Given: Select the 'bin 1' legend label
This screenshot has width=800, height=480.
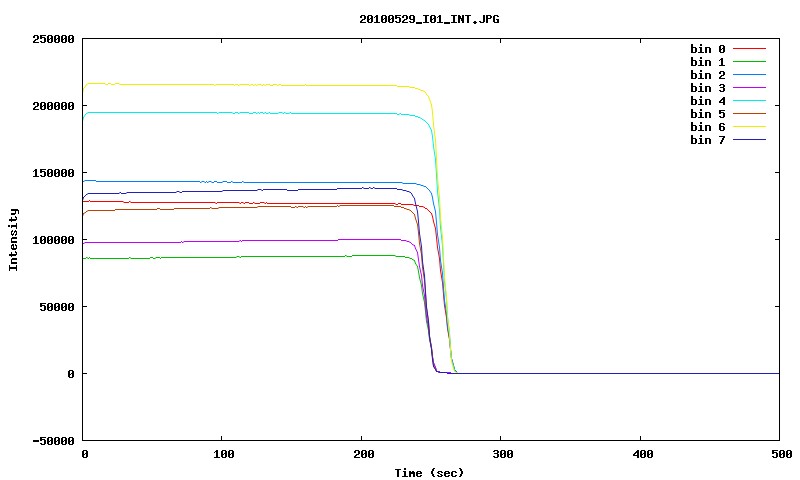Looking at the screenshot, I should (708, 62).
